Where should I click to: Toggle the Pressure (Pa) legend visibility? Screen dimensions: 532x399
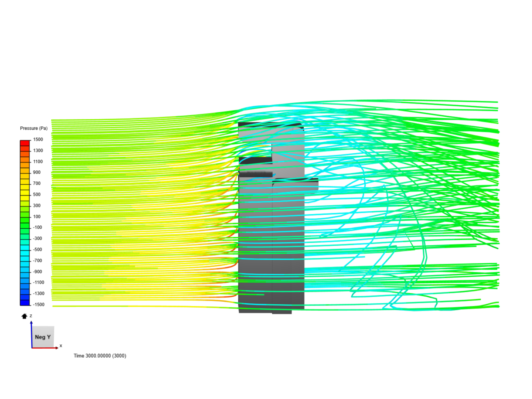click(34, 128)
